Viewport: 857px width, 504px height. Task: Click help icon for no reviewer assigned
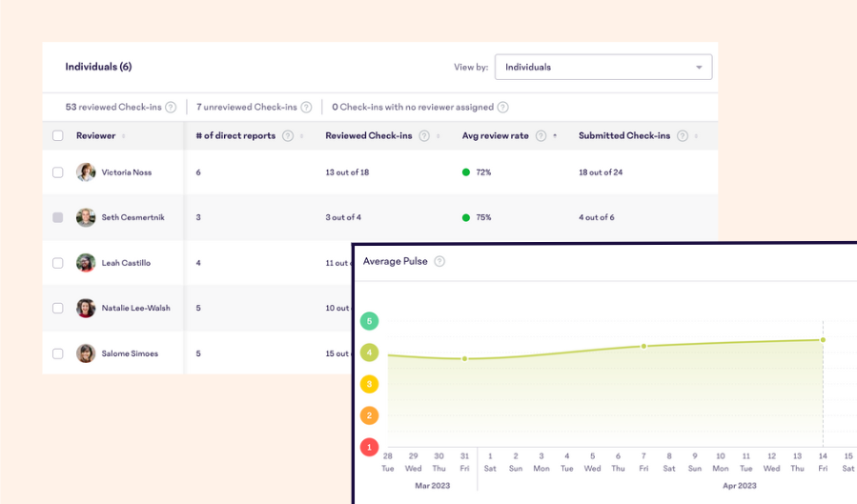coord(502,108)
